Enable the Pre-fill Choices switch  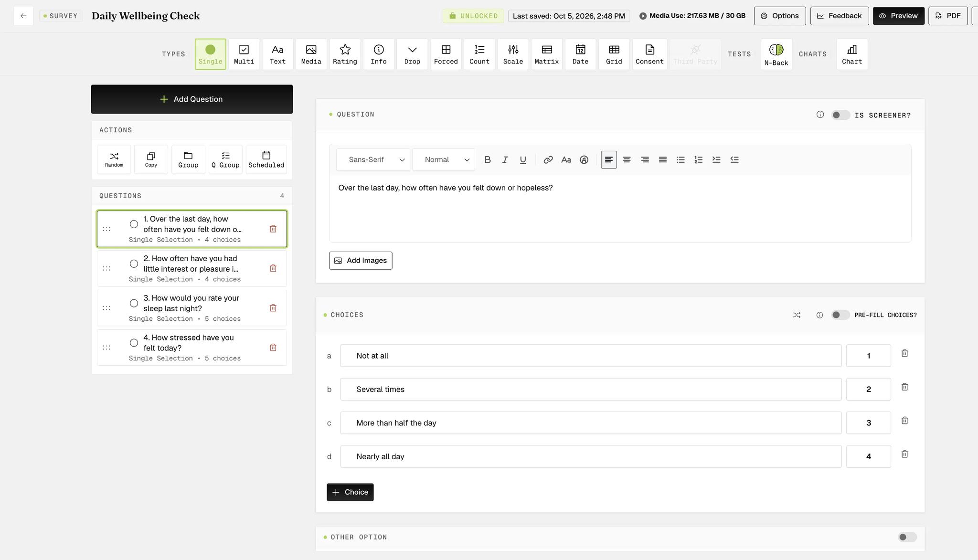(x=840, y=315)
